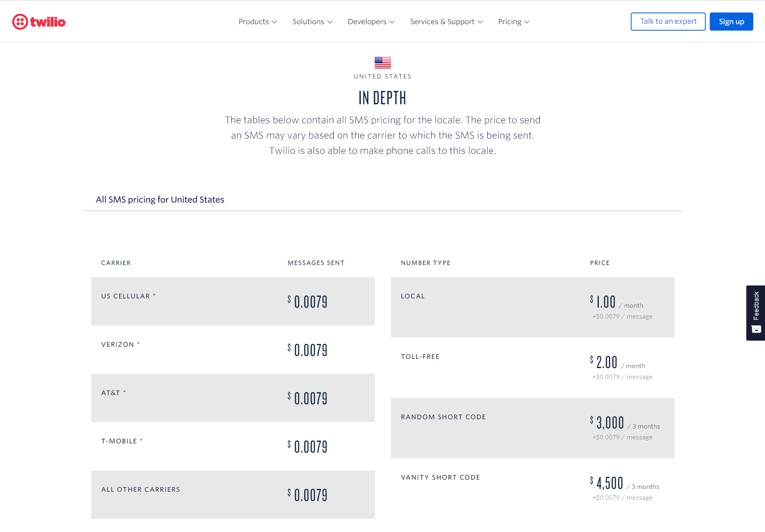The width and height of the screenshot is (765, 532).
Task: Select the 0.0079 price for All Other Carriers
Action: coord(308,495)
